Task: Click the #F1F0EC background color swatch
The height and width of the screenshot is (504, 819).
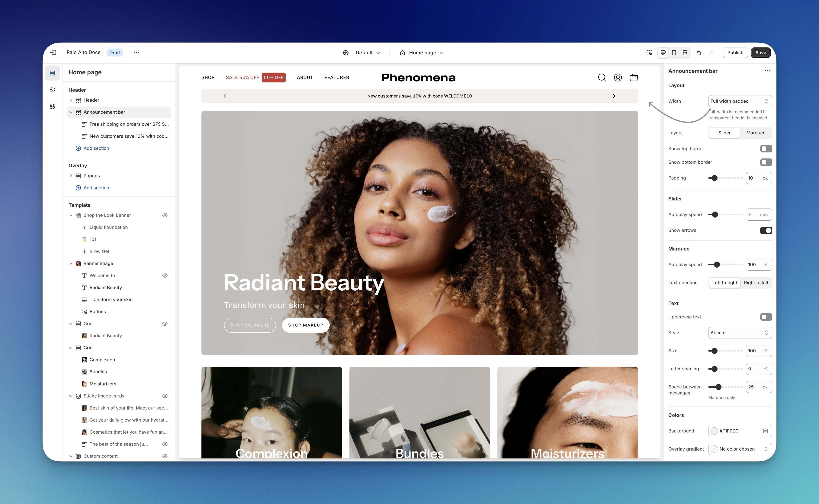Action: click(x=714, y=431)
